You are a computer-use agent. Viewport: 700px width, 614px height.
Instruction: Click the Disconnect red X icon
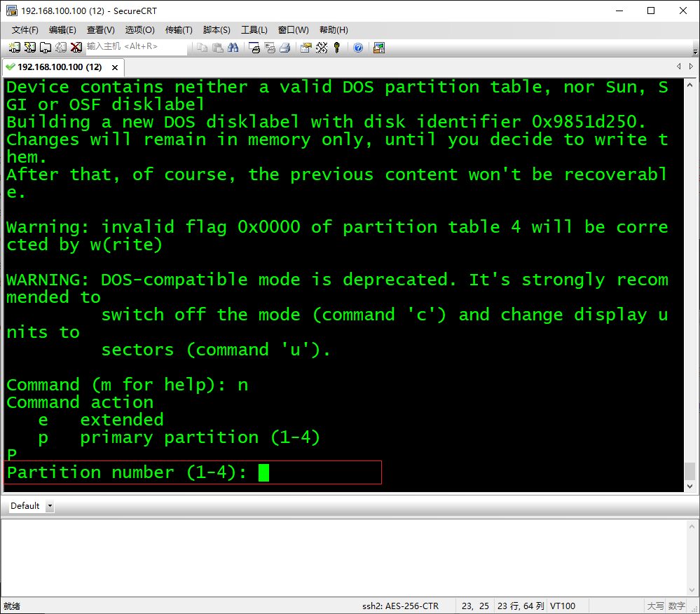pyautogui.click(x=76, y=48)
